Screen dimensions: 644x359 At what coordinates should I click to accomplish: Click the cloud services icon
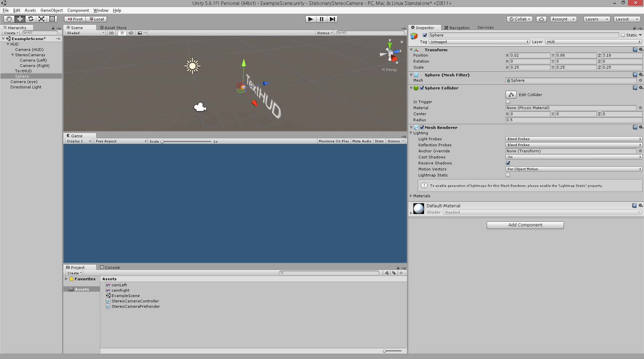(x=541, y=19)
